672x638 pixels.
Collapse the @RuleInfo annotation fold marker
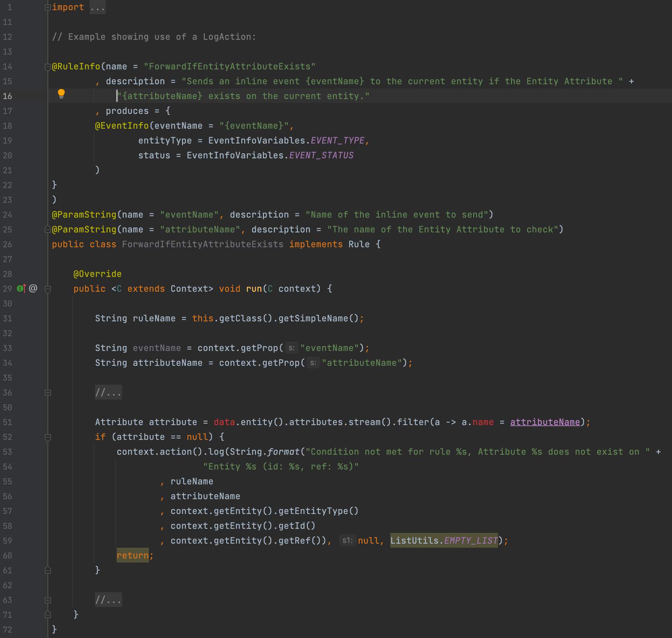pyautogui.click(x=48, y=67)
